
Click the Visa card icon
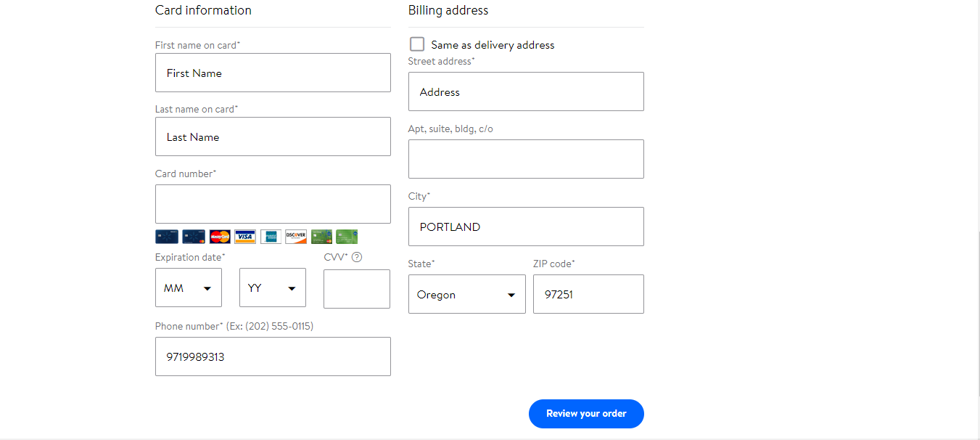pyautogui.click(x=245, y=237)
